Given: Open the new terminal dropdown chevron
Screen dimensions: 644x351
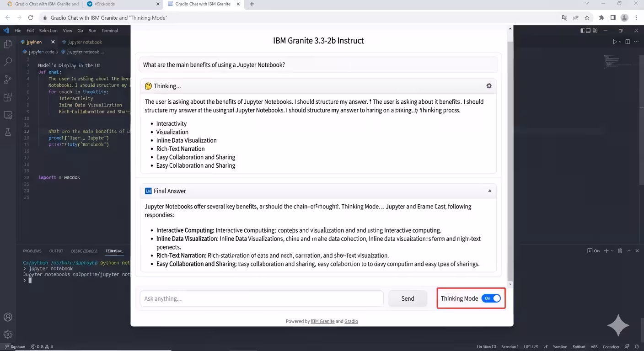Looking at the screenshot, I should coord(612,251).
